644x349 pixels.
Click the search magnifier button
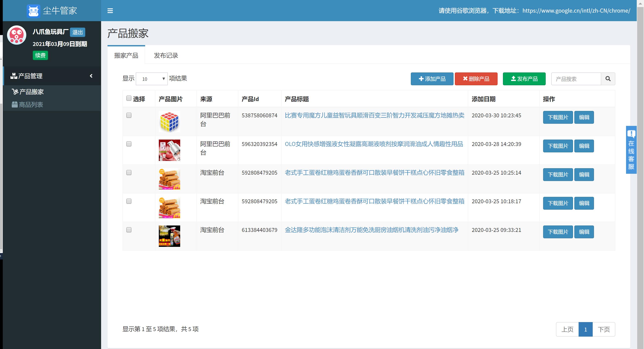click(x=608, y=79)
